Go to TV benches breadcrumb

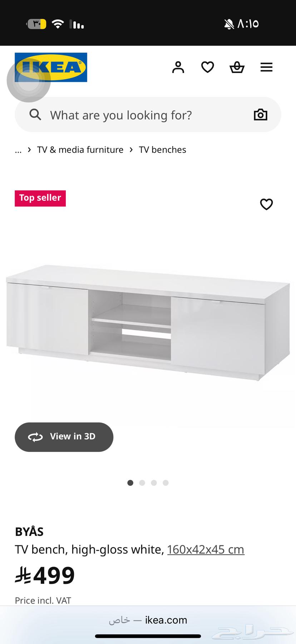(x=162, y=150)
